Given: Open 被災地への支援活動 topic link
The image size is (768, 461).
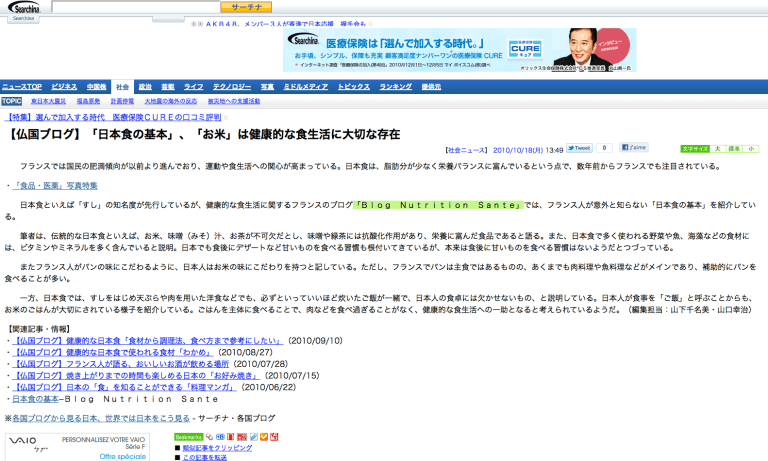Looking at the screenshot, I should [234, 101].
